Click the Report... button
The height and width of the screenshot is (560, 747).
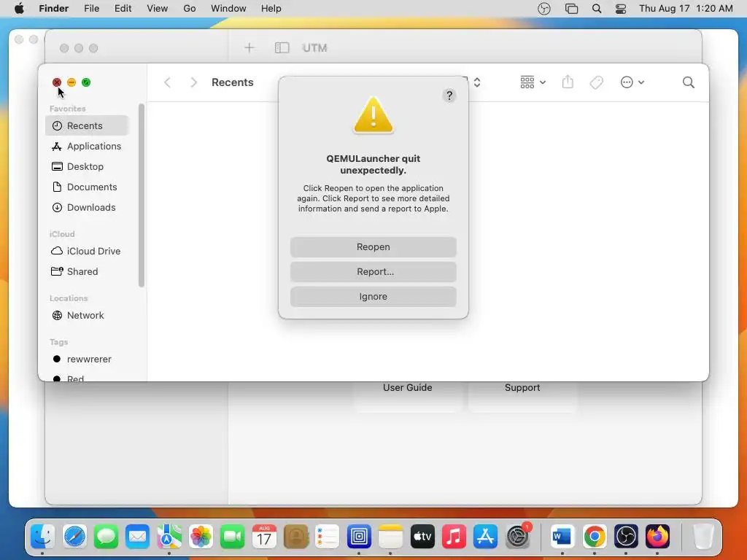[373, 271]
